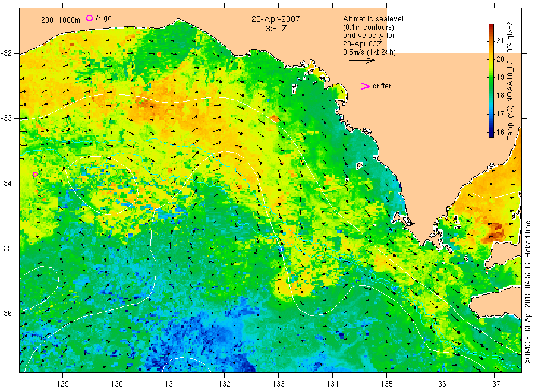
Task: Click the magenta Argo legend circle
Action: click(x=89, y=18)
